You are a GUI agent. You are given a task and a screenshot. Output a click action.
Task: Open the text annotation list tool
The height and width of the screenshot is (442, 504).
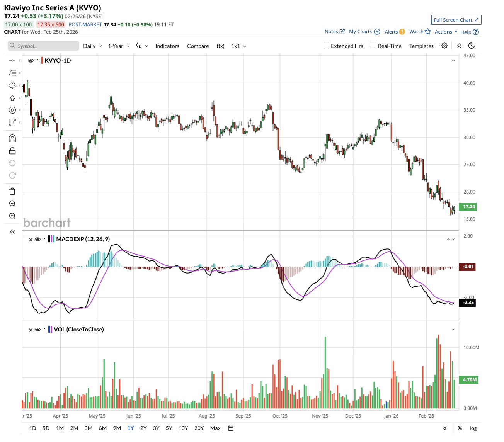pos(12,73)
